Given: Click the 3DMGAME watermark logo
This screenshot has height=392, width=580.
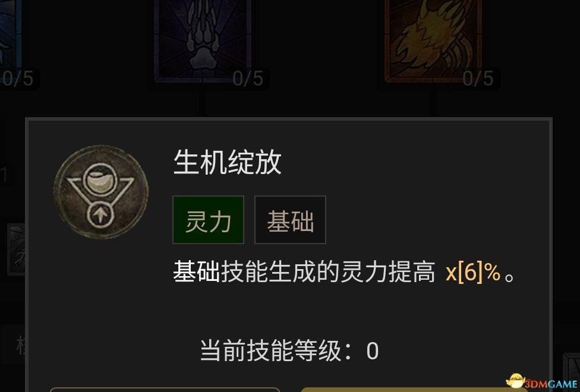Looking at the screenshot, I should pos(541,382).
